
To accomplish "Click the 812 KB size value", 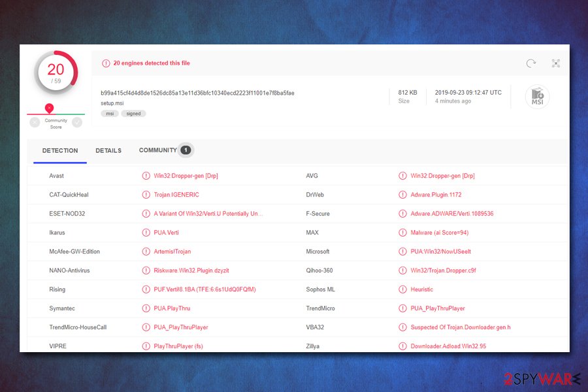I will (408, 93).
